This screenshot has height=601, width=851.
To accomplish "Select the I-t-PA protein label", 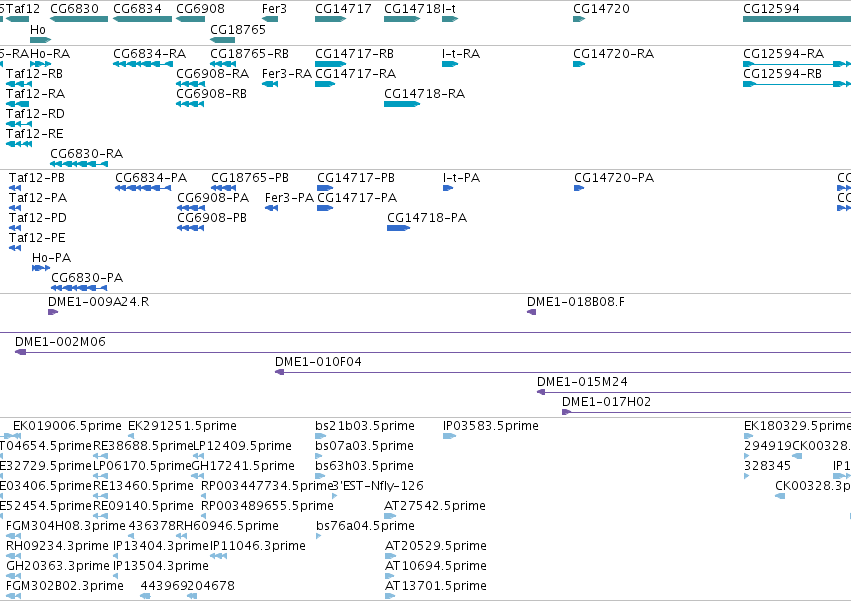I will [x=461, y=178].
